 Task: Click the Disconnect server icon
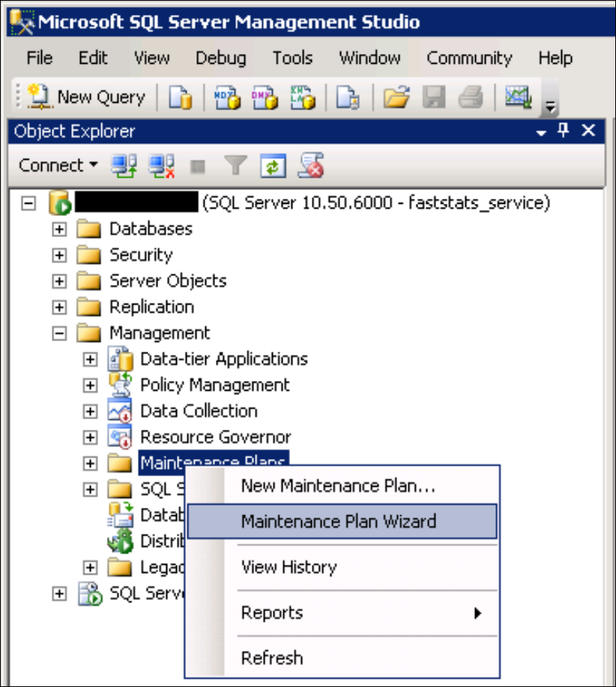[162, 166]
